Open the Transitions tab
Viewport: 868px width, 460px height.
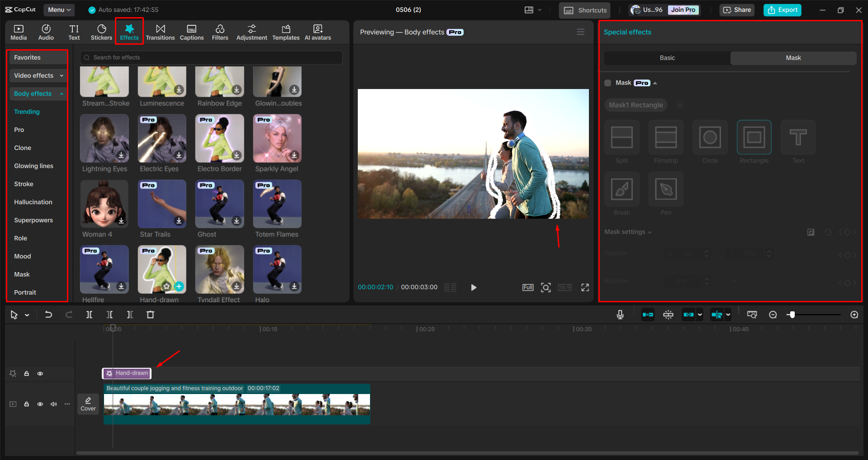[x=160, y=32]
